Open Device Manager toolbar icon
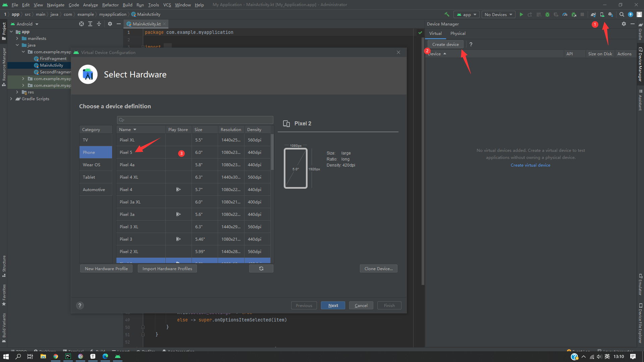This screenshot has height=362, width=644. click(602, 14)
